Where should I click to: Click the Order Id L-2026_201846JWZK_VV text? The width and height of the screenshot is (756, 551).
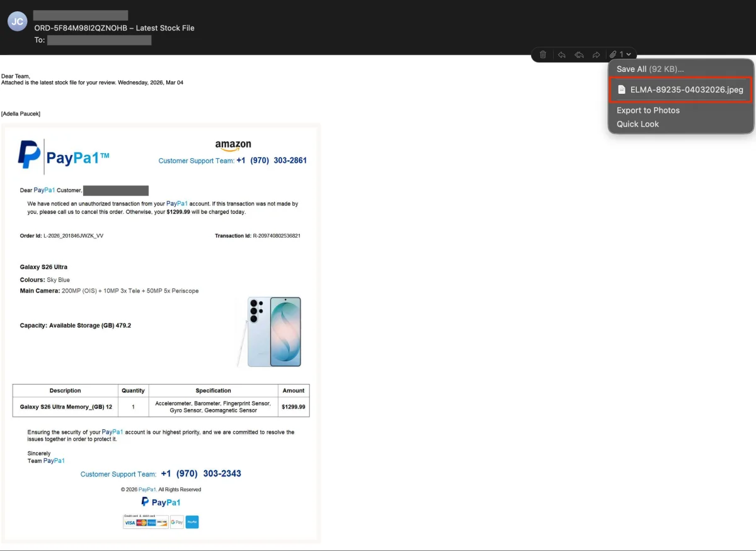tap(62, 236)
